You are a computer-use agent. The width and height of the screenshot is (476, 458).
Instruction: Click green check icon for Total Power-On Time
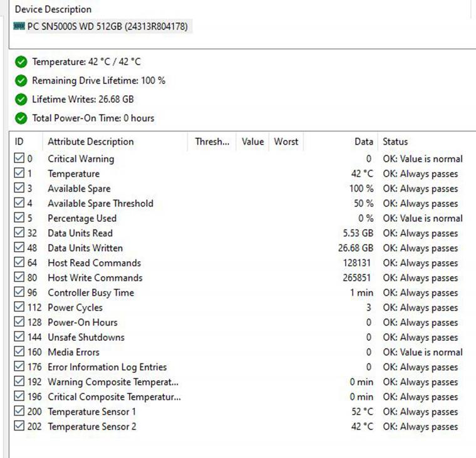21,118
